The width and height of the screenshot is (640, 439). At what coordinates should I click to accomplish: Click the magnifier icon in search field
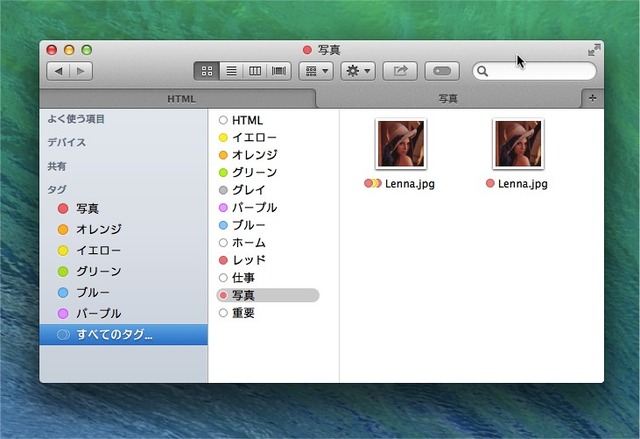(482, 71)
